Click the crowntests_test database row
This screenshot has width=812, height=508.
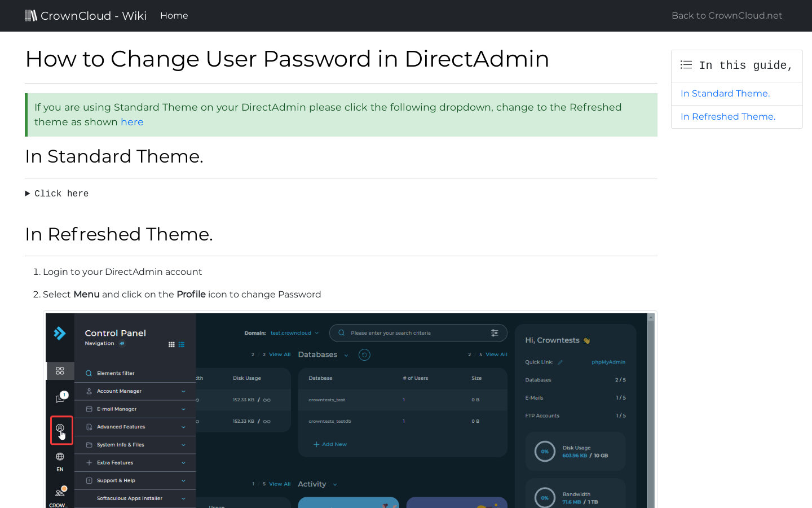[403, 400]
